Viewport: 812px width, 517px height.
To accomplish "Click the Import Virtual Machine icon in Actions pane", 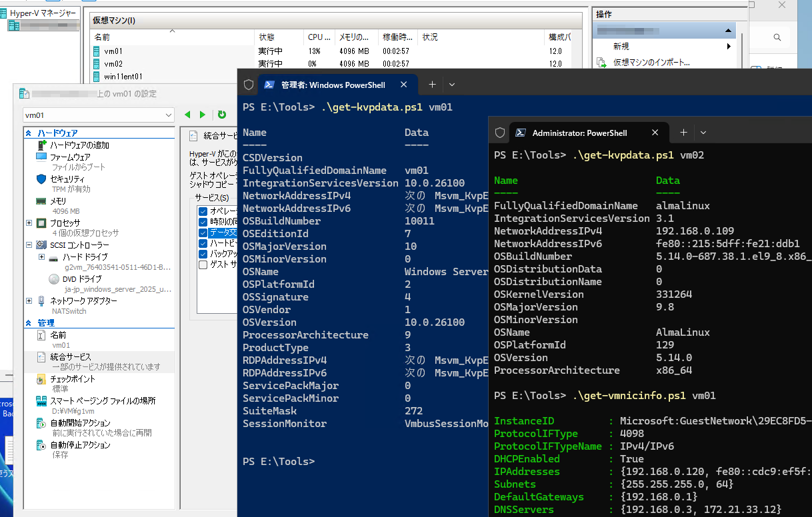I will tap(602, 63).
